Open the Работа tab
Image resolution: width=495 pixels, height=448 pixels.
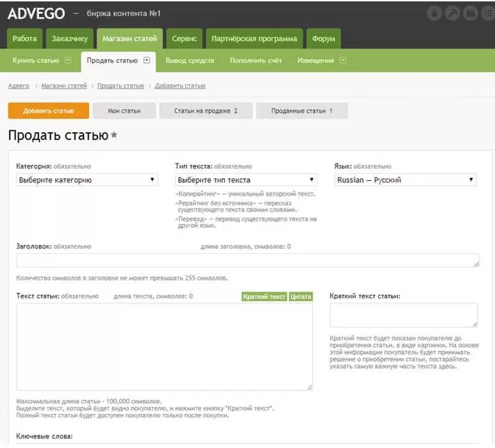(x=24, y=38)
